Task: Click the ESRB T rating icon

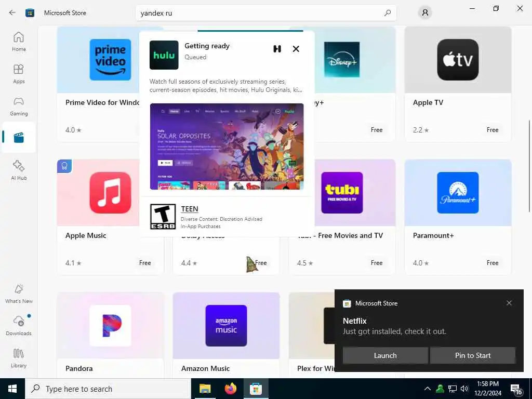Action: coord(163,217)
